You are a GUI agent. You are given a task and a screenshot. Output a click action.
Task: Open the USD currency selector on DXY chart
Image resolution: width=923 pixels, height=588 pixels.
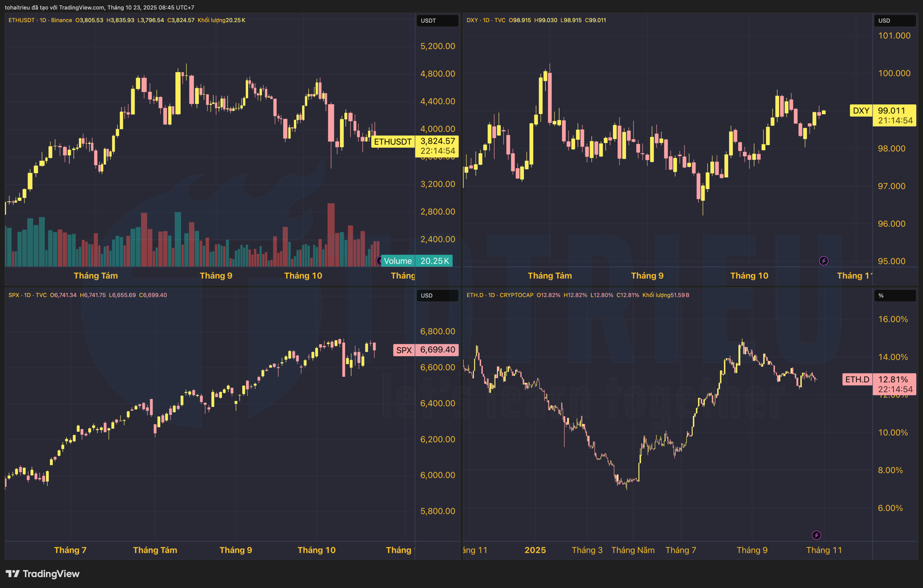[x=894, y=21]
